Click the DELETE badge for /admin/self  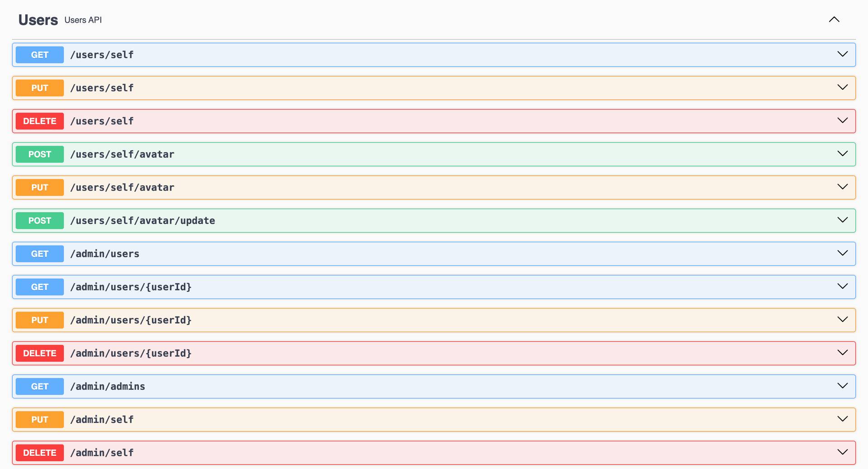click(40, 453)
